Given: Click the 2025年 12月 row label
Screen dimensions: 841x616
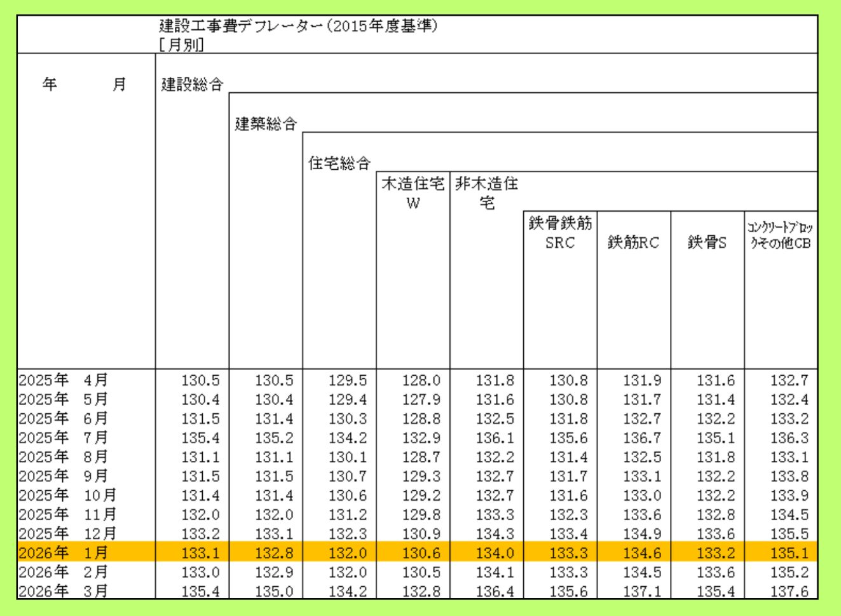Looking at the screenshot, I should click(67, 533).
